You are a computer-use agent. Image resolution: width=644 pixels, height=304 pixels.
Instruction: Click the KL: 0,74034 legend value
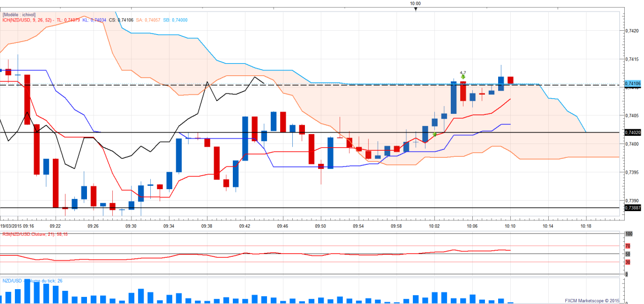(x=94, y=19)
